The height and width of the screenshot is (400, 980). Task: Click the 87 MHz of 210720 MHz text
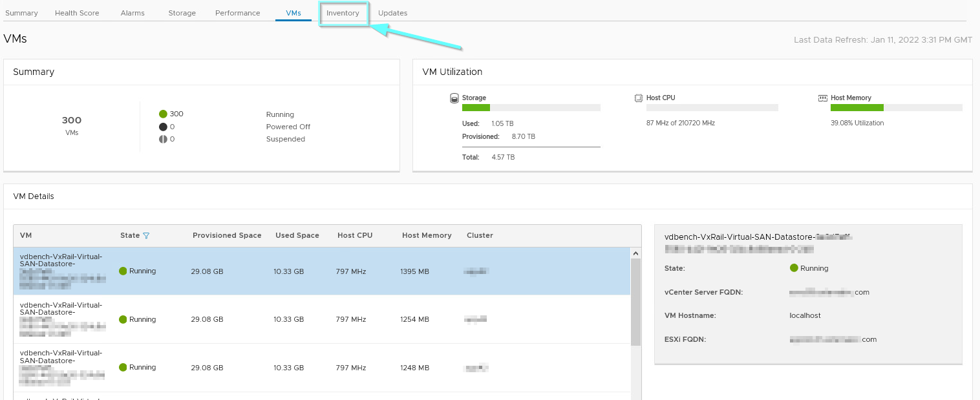coord(681,123)
